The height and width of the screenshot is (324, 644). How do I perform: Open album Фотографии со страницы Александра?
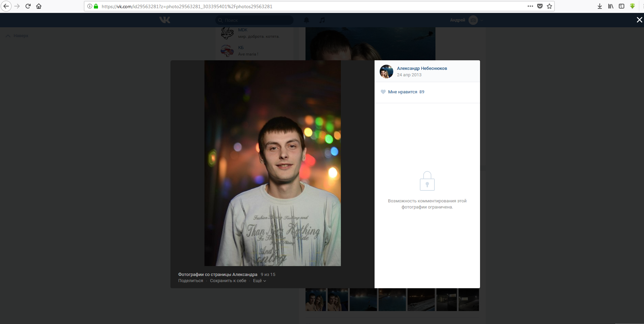tap(218, 275)
